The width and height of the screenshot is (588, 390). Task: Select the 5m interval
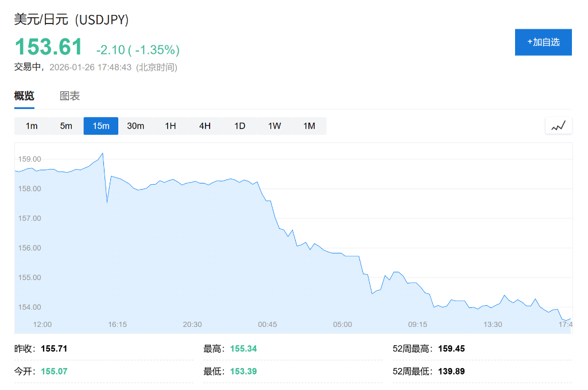[x=66, y=126]
